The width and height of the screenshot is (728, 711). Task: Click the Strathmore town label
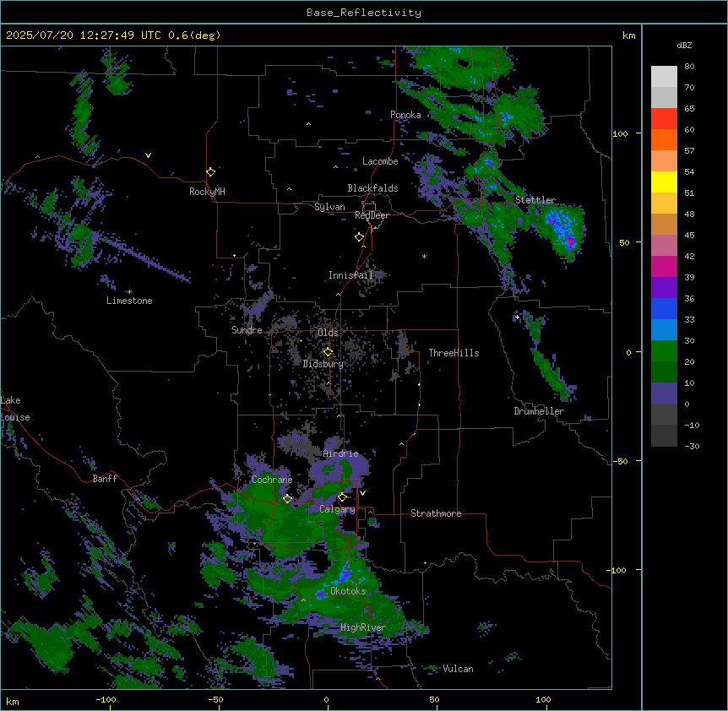pos(436,513)
